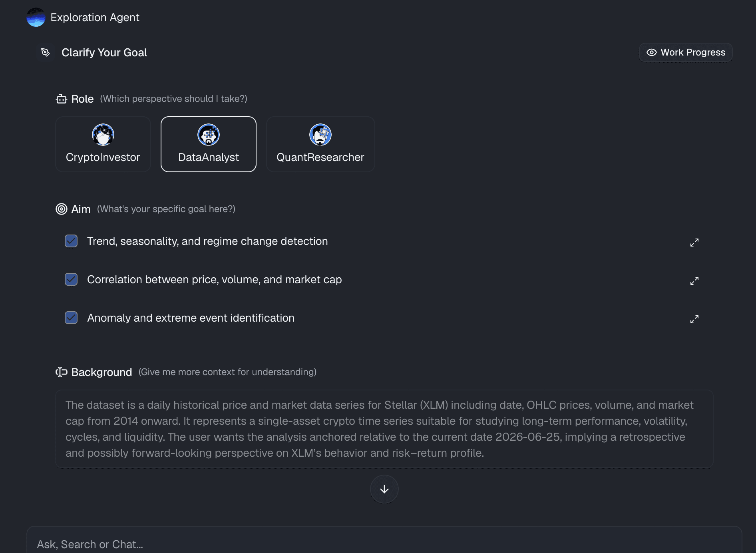The width and height of the screenshot is (756, 553).
Task: Click the eye icon in Work Progress
Action: [x=652, y=52]
